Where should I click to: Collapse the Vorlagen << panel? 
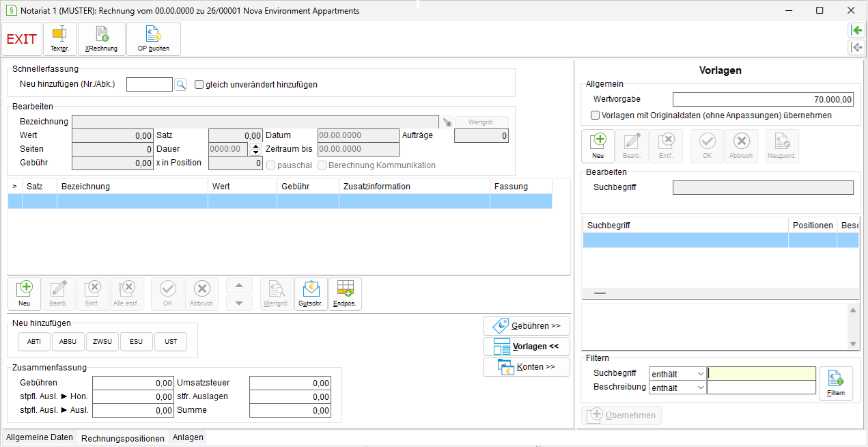pos(527,347)
